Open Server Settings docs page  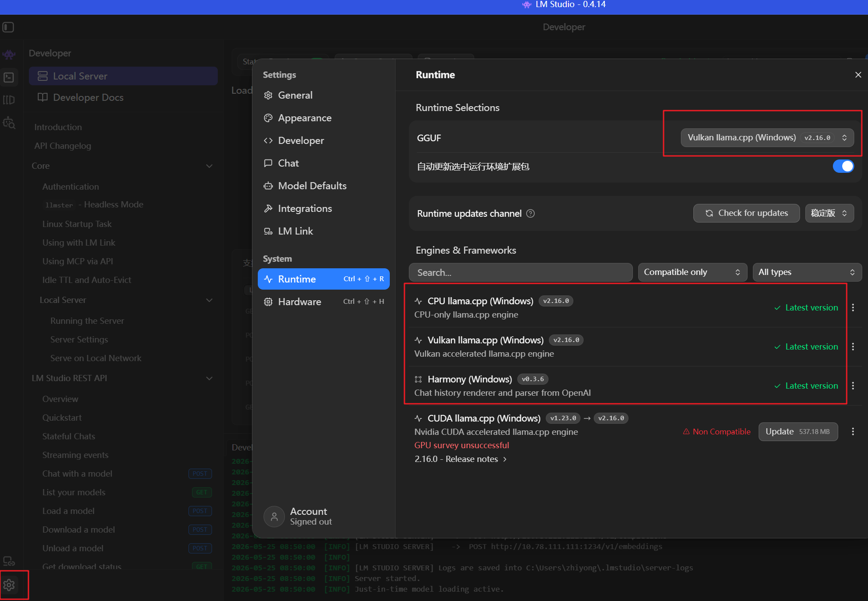coord(79,339)
